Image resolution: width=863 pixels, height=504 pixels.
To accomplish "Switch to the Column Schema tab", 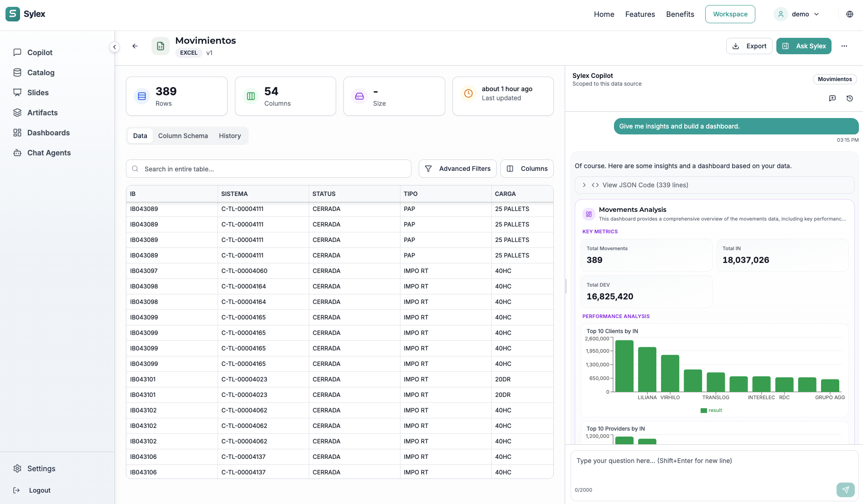I will 183,136.
